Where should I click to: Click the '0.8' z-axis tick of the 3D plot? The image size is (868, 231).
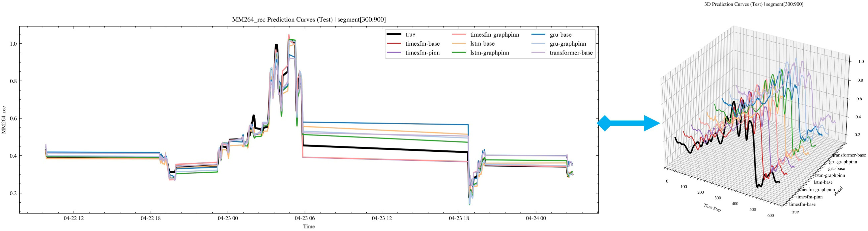click(860, 80)
